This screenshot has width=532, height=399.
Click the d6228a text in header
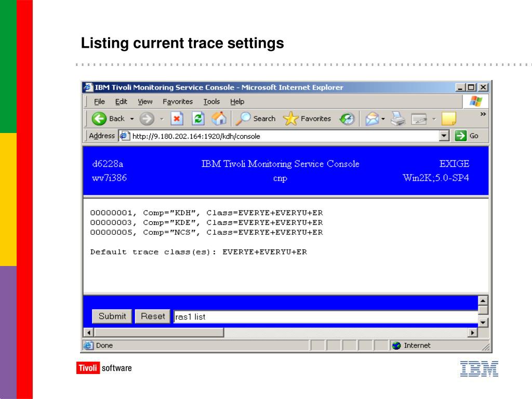click(108, 164)
